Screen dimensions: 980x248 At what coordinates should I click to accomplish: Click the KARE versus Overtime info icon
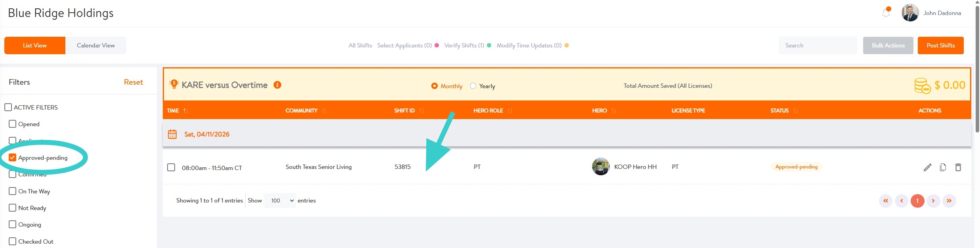(277, 85)
